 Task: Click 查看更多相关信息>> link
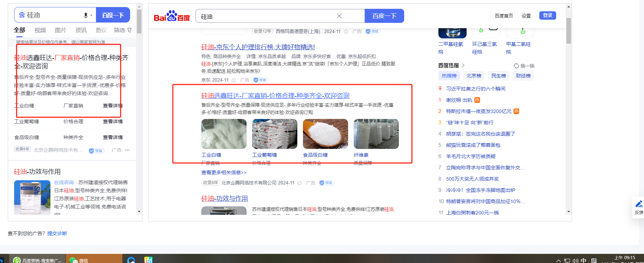(x=224, y=173)
